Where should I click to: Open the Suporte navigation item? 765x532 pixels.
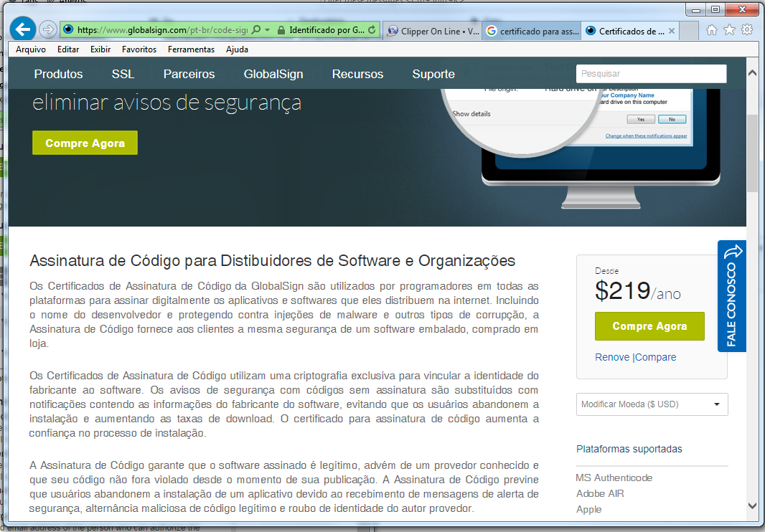(433, 74)
